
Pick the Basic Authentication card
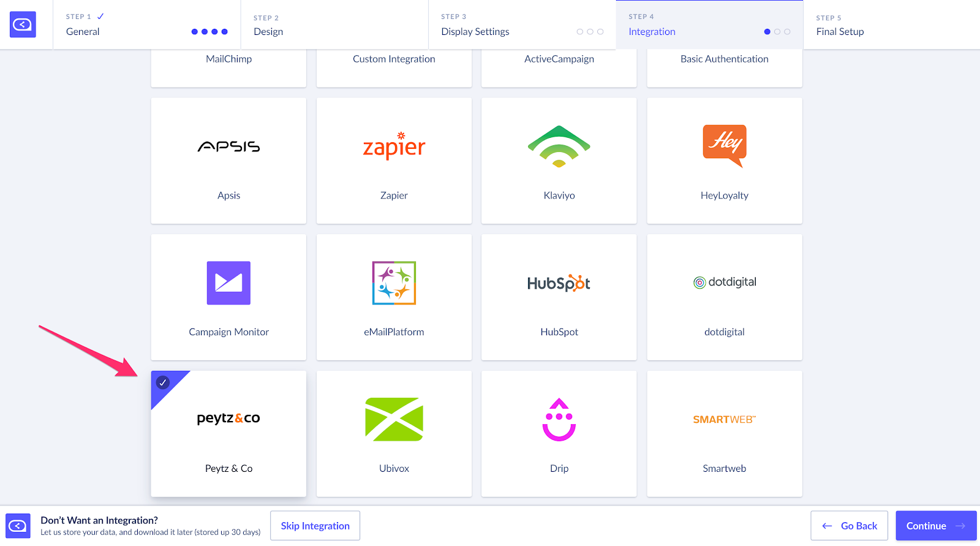click(x=725, y=68)
